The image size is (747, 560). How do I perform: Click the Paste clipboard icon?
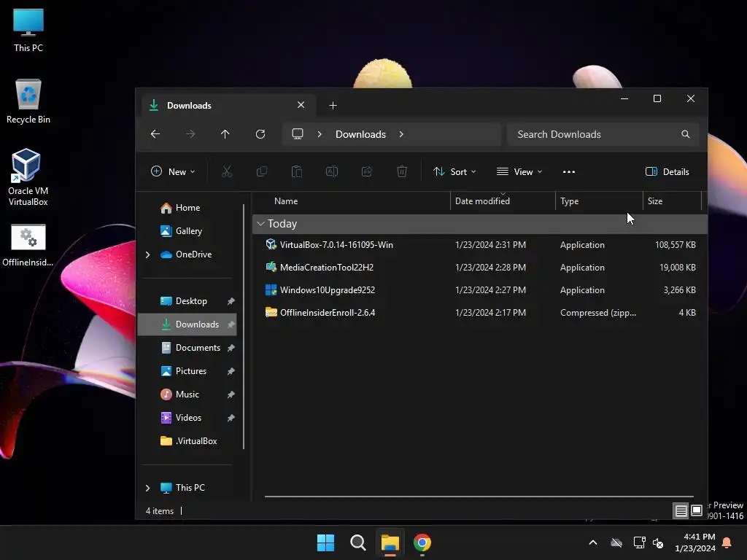pos(297,171)
